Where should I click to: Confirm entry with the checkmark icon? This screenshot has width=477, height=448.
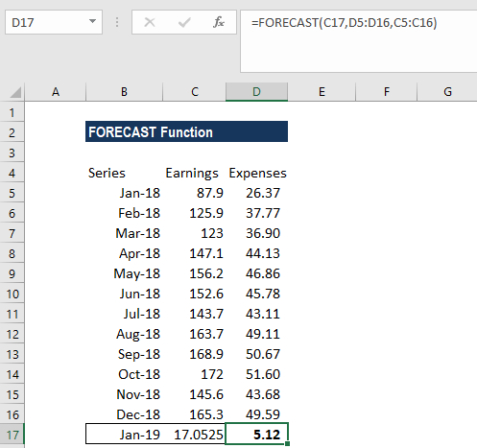(x=184, y=22)
